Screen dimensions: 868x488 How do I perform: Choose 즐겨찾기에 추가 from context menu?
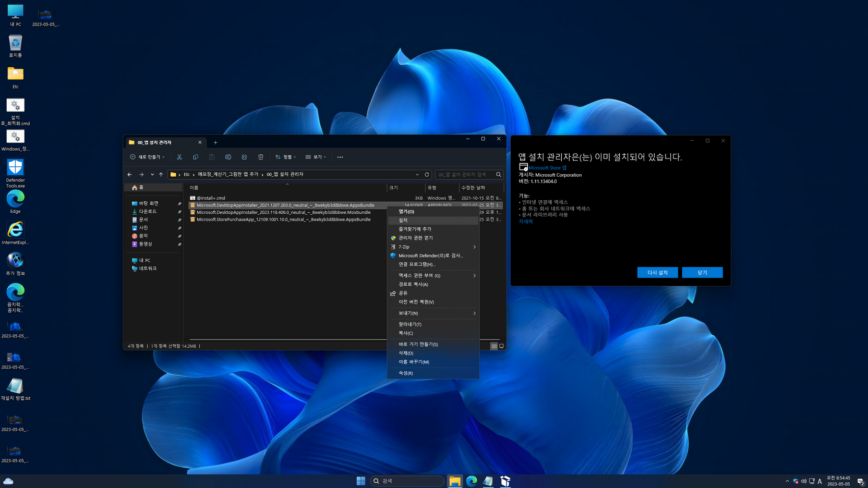pyautogui.click(x=433, y=229)
